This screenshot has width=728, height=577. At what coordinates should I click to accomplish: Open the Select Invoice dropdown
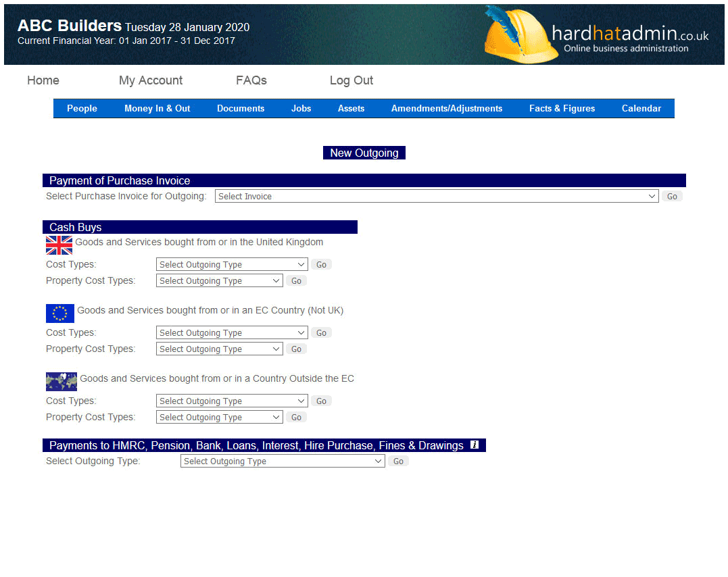pos(436,197)
